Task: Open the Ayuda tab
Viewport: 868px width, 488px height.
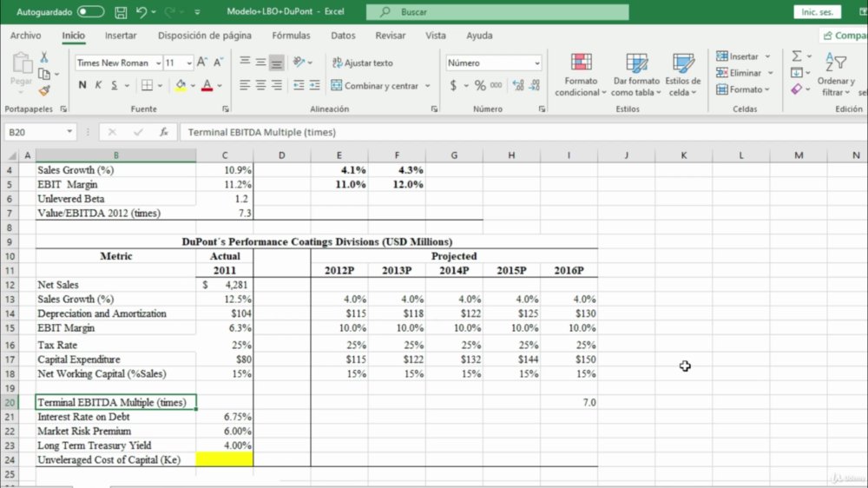Action: click(x=479, y=36)
